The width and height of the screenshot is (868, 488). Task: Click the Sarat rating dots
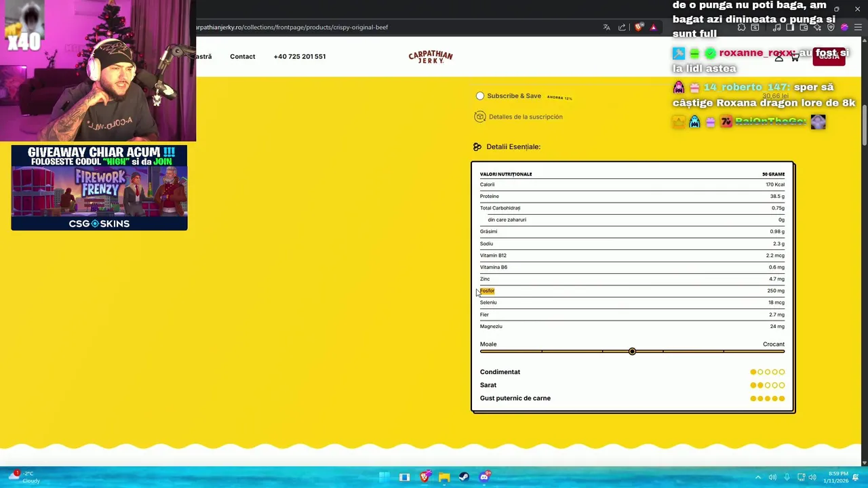coord(768,385)
